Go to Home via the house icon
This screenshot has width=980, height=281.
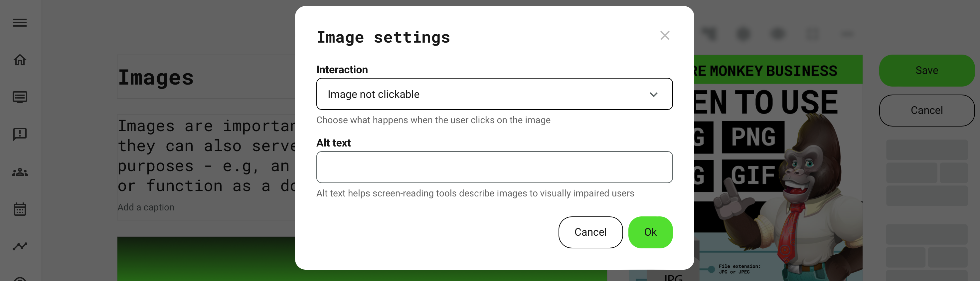[x=20, y=60]
